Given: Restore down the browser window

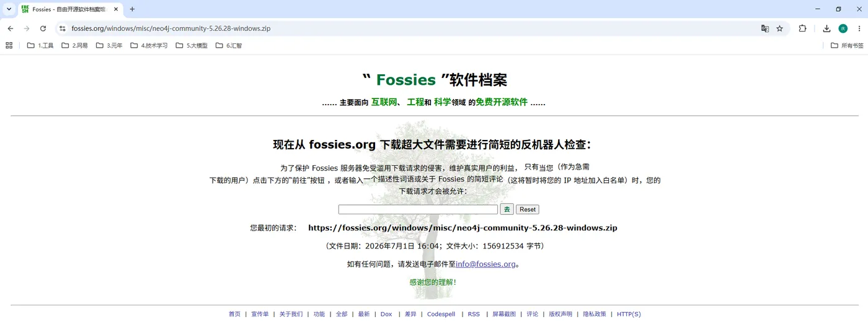Looking at the screenshot, I should click(x=838, y=9).
